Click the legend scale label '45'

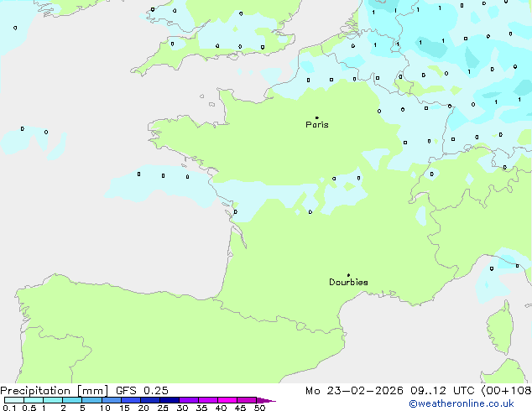(240, 408)
